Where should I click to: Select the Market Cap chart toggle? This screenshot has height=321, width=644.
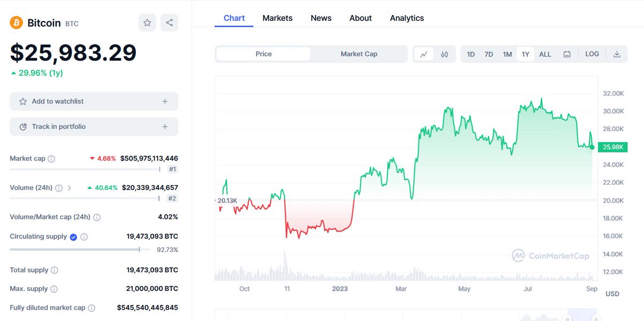(359, 54)
